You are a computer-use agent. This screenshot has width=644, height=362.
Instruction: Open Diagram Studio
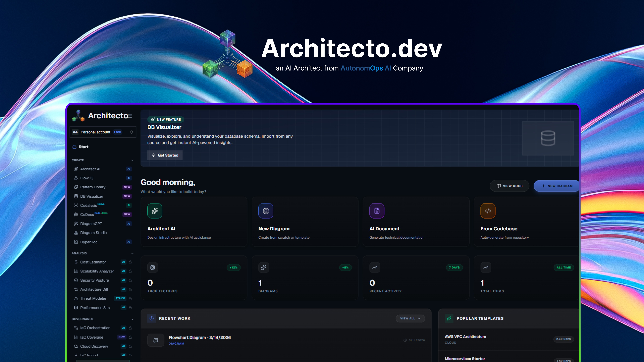pyautogui.click(x=93, y=233)
